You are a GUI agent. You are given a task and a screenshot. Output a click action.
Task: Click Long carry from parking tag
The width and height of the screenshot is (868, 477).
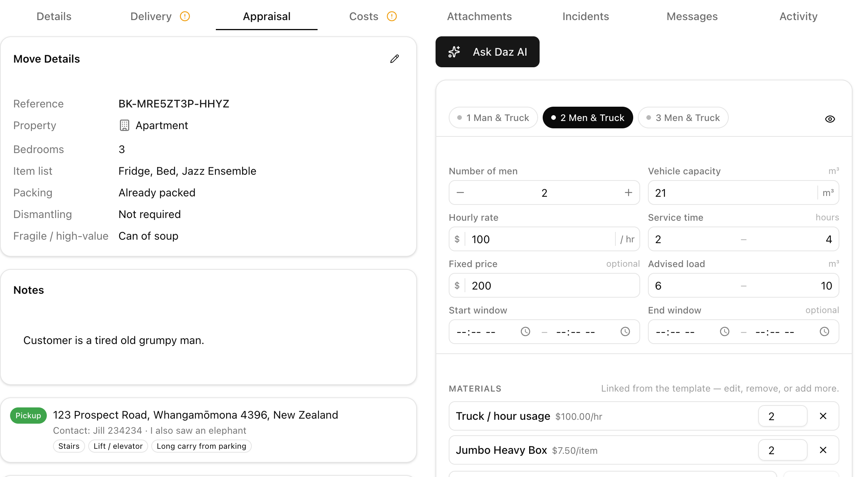(202, 446)
